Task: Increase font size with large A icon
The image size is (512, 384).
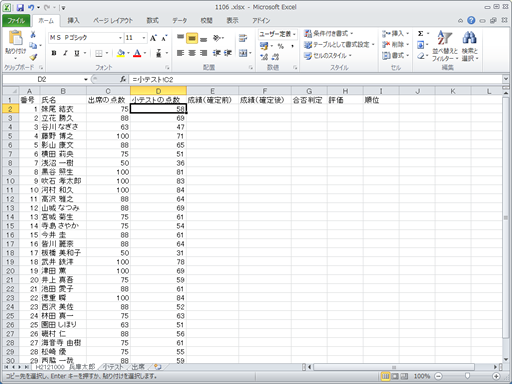Action: point(153,38)
